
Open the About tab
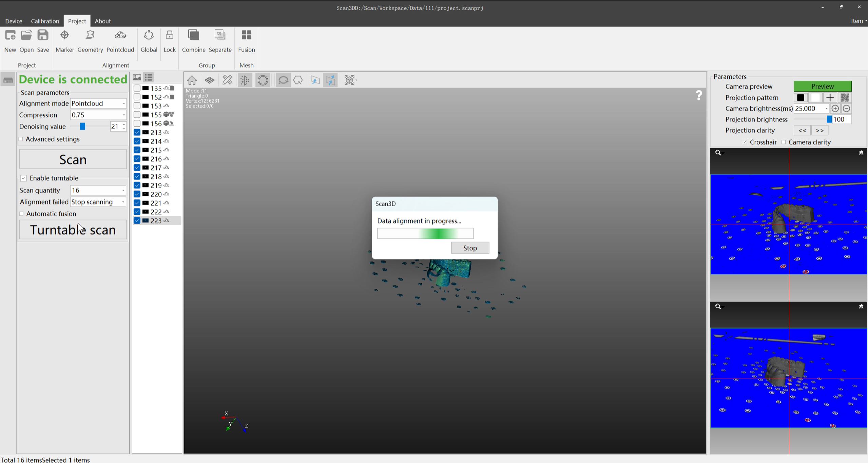coord(103,21)
